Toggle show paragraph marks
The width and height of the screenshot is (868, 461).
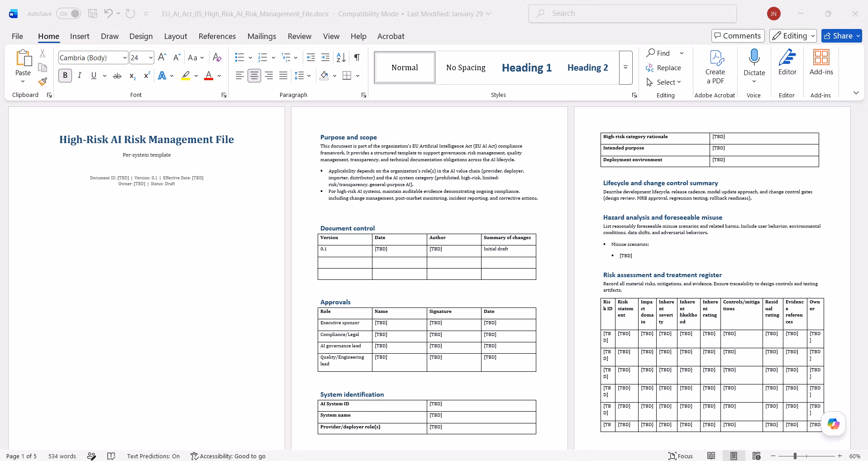pyautogui.click(x=357, y=58)
